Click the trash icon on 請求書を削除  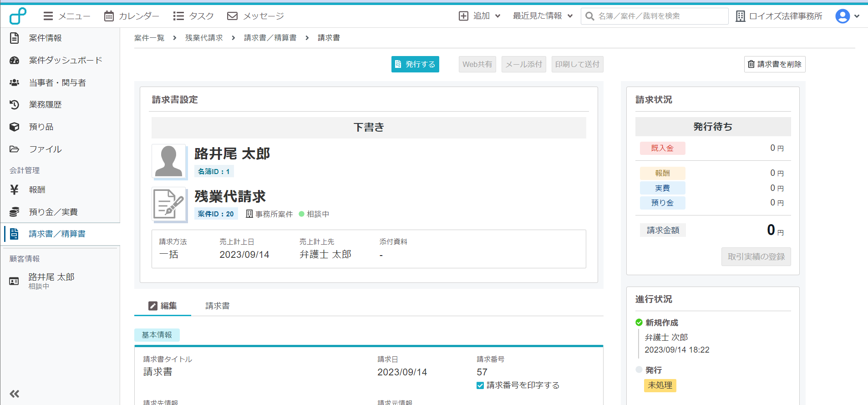click(751, 64)
